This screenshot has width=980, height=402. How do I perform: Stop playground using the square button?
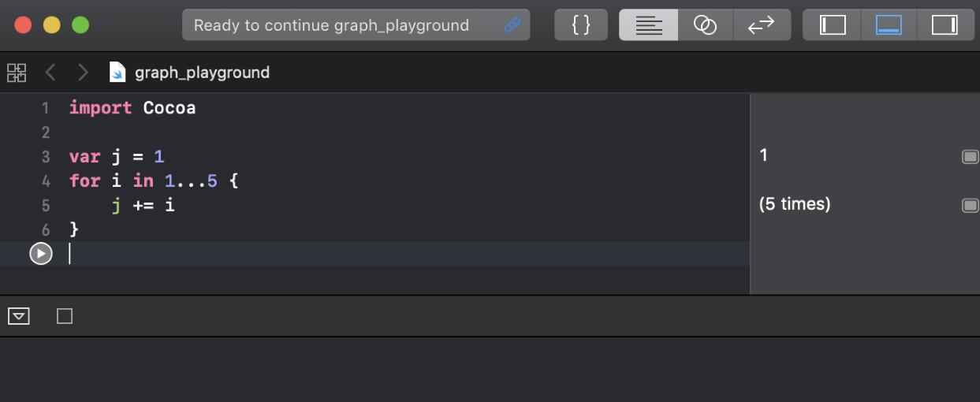coord(65,316)
